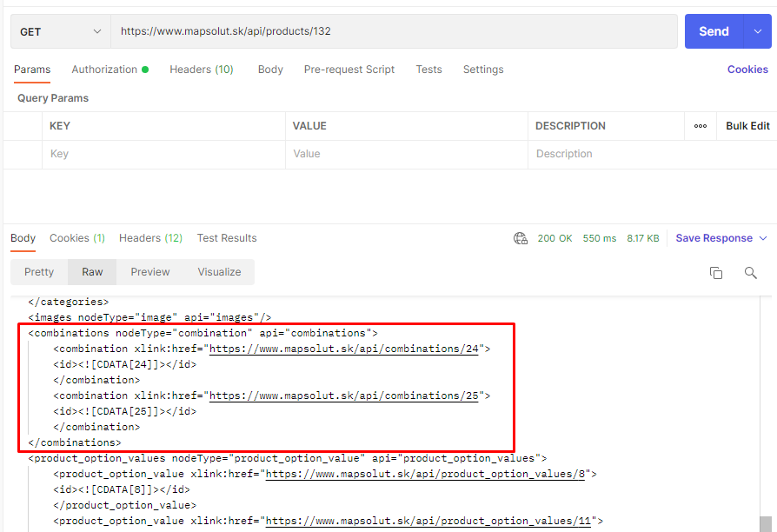This screenshot has width=777, height=532.
Task: Click the network/globe icon near status 200 OK
Action: (x=520, y=237)
